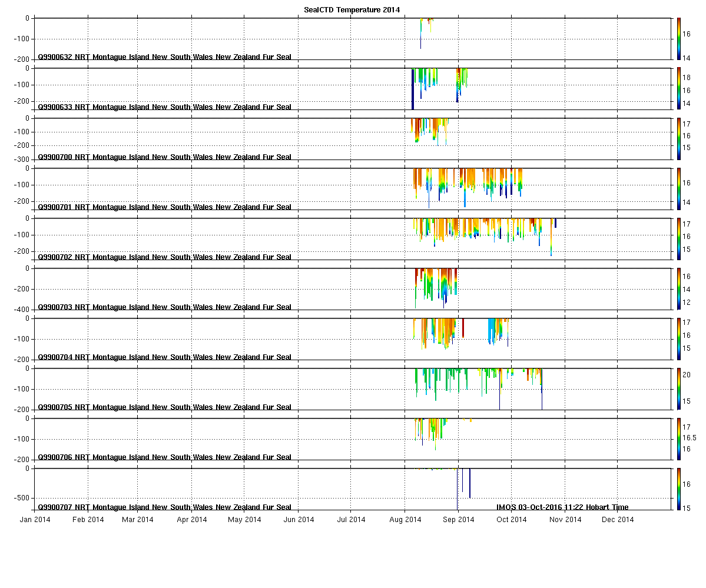Click the 'Mar 2014' x-axis label
706x588 pixels.
pos(138,519)
